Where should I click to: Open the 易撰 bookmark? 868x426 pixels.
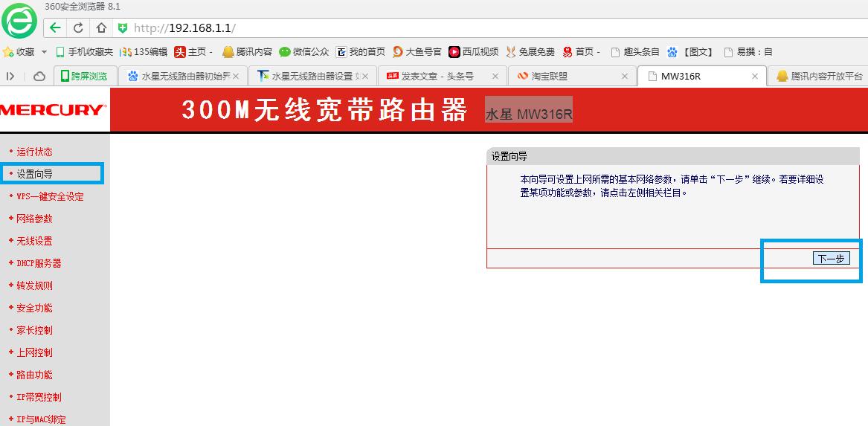[748, 52]
